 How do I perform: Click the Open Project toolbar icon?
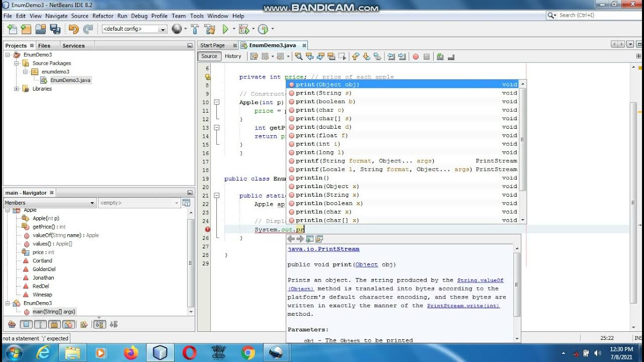coord(40,29)
